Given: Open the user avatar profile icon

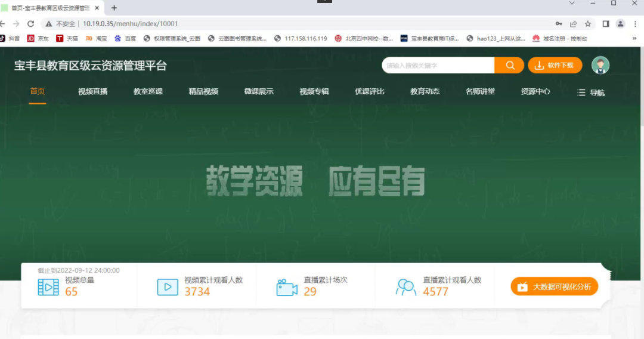Looking at the screenshot, I should (x=600, y=66).
